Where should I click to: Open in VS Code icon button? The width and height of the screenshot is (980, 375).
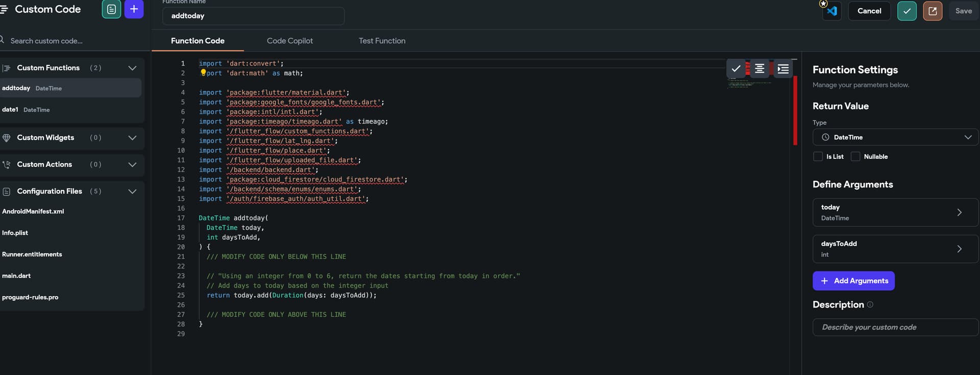click(832, 11)
